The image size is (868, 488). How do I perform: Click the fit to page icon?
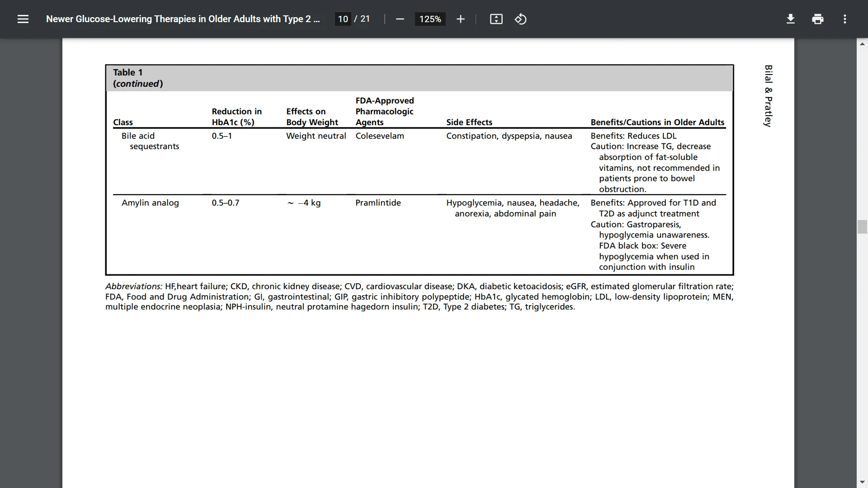click(x=496, y=19)
